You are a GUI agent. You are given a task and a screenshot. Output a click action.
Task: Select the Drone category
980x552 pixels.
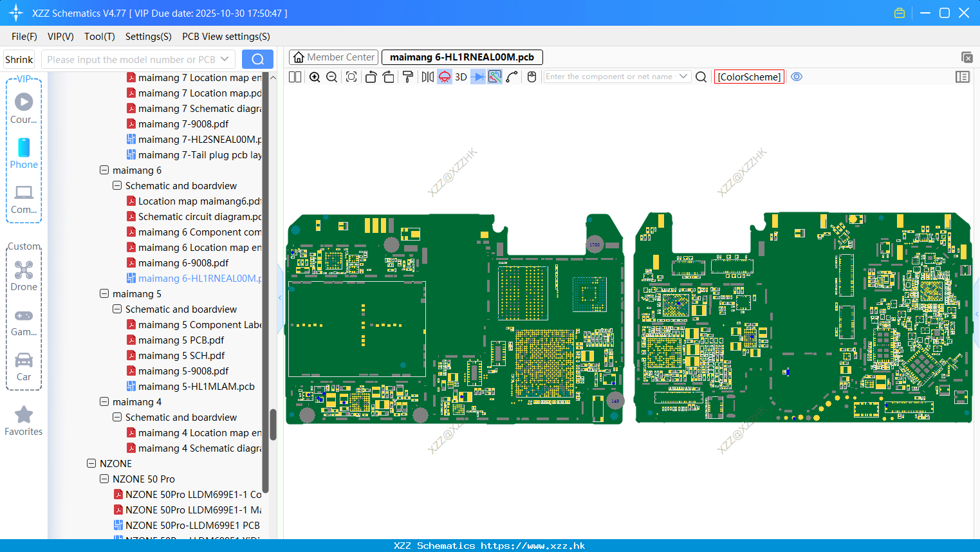point(24,276)
